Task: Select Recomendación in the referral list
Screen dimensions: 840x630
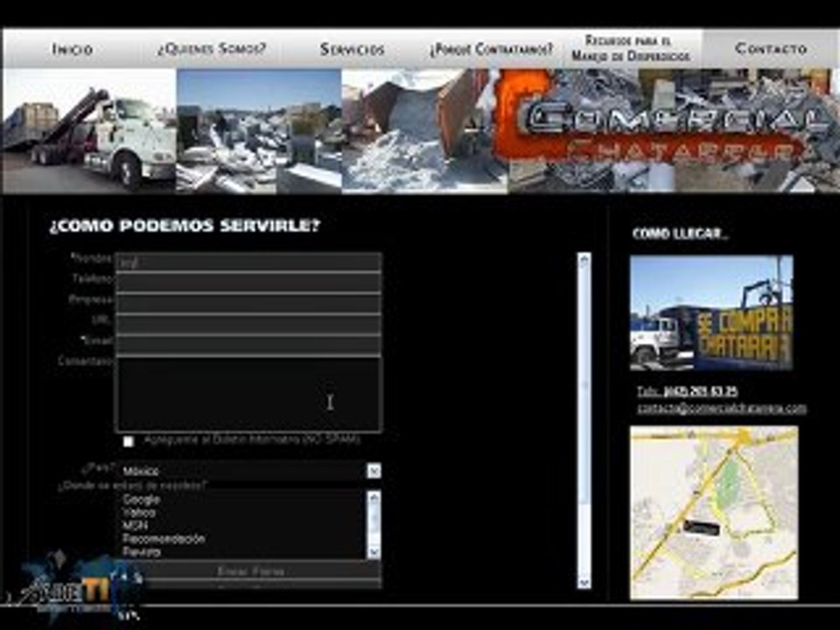Action: tap(164, 538)
